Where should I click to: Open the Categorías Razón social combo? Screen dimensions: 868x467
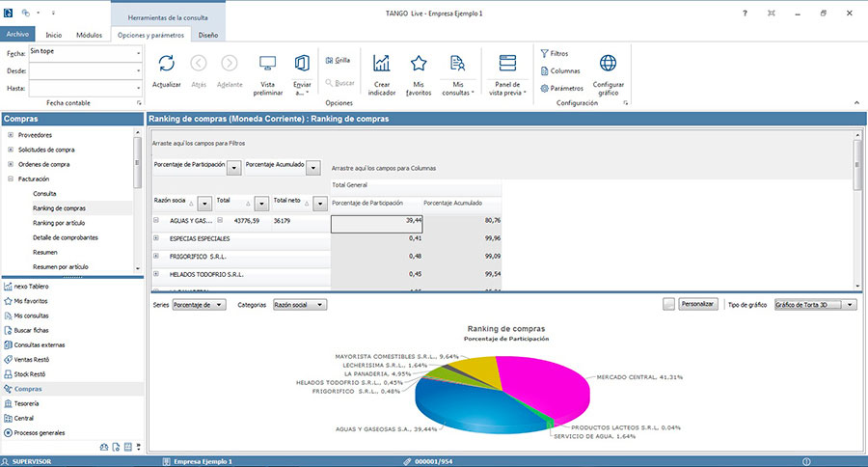(300, 305)
